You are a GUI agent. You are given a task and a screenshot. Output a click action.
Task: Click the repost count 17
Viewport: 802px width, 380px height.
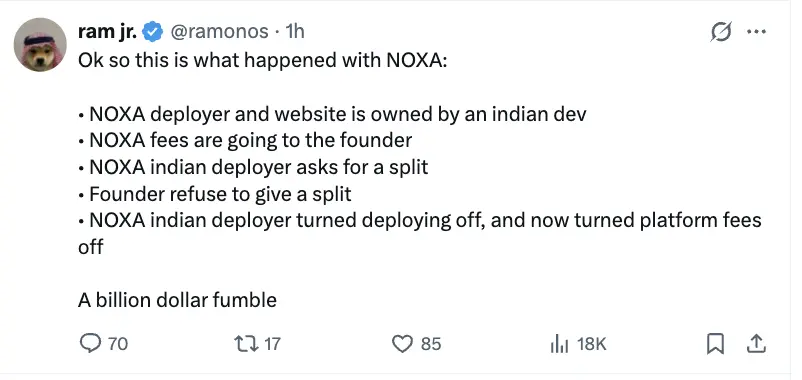click(x=270, y=344)
